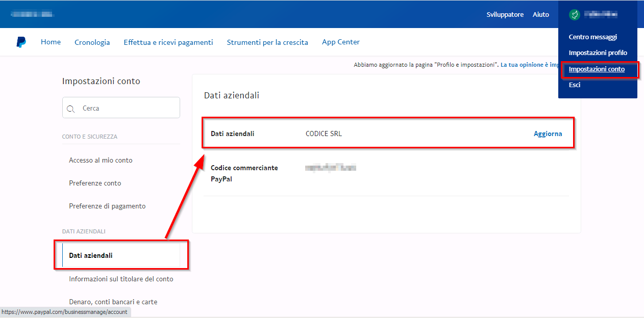Image resolution: width=644 pixels, height=318 pixels.
Task: Open the Home menu item
Action: (51, 42)
